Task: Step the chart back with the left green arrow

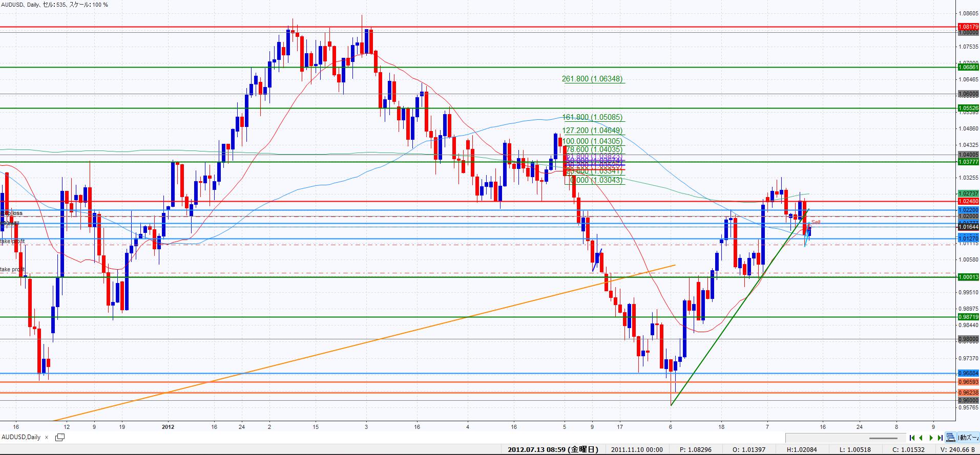Action: [921, 438]
